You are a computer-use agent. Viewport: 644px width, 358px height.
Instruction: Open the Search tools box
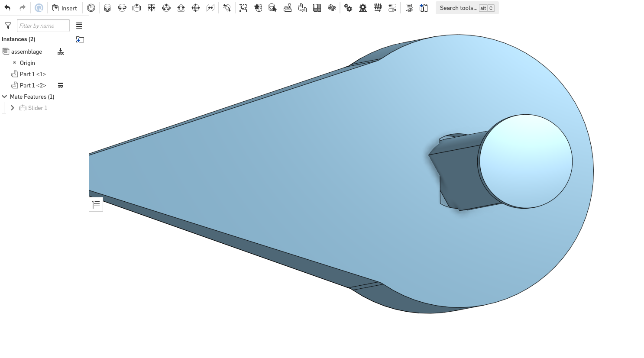[x=467, y=8]
